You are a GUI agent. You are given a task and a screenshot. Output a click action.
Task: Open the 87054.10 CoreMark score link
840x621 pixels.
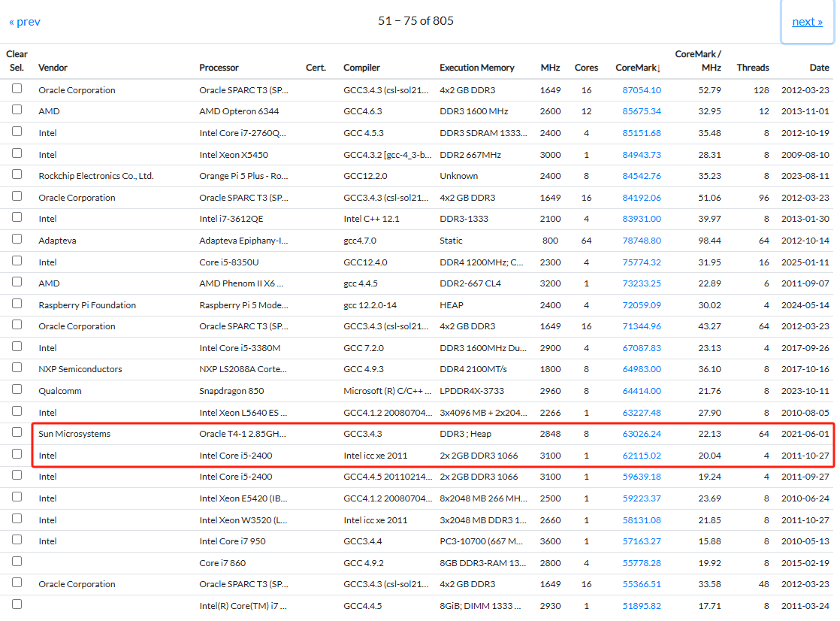point(641,90)
